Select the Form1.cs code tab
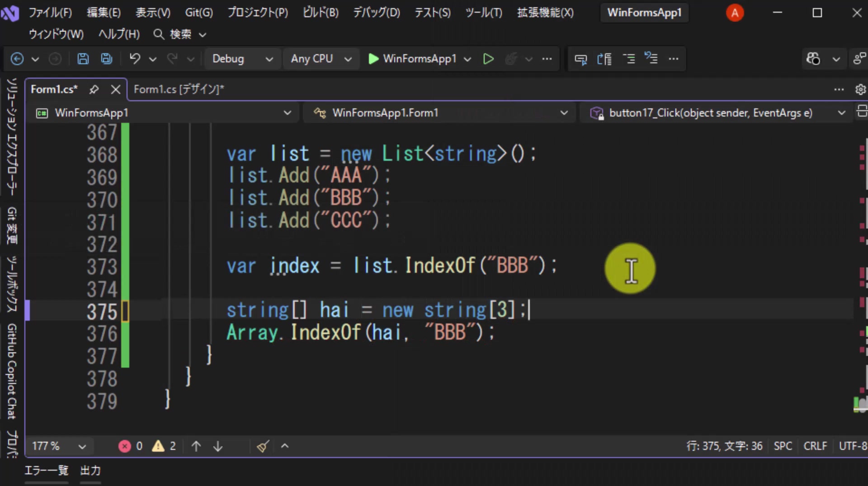The height and width of the screenshot is (486, 868). click(x=54, y=89)
